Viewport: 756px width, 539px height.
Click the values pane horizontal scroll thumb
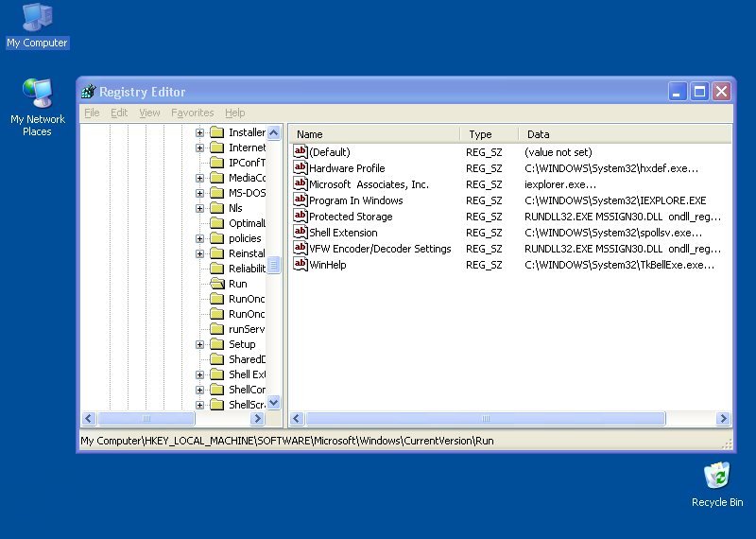[x=486, y=418]
